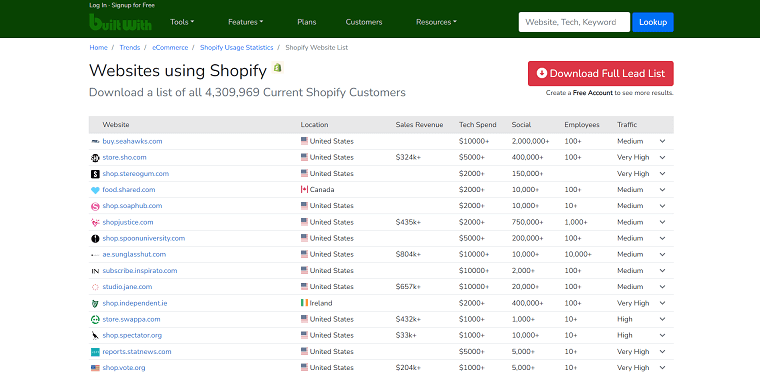Expand the shopjustice.com row chevron
The height and width of the screenshot is (372, 760).
(663, 222)
